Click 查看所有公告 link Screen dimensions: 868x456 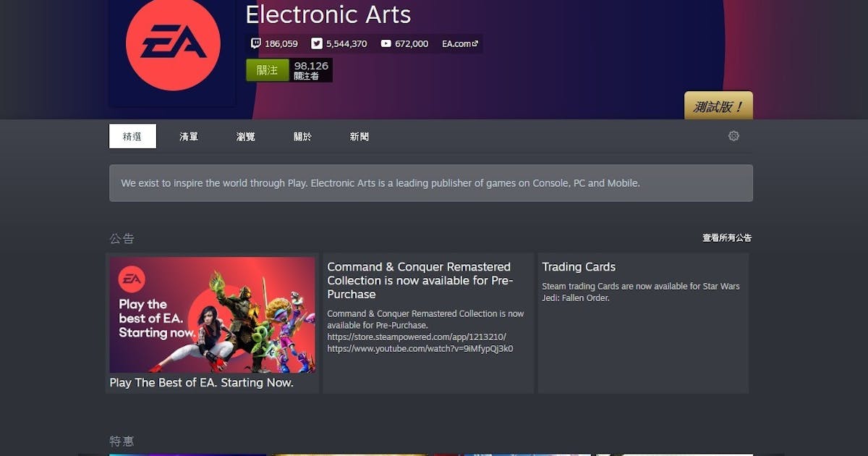[x=727, y=237]
